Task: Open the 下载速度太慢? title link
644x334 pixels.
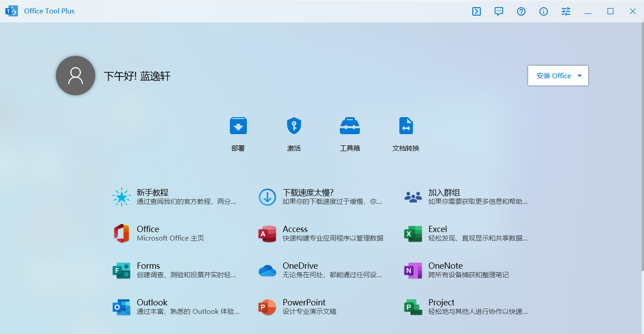Action: pyautogui.click(x=308, y=192)
